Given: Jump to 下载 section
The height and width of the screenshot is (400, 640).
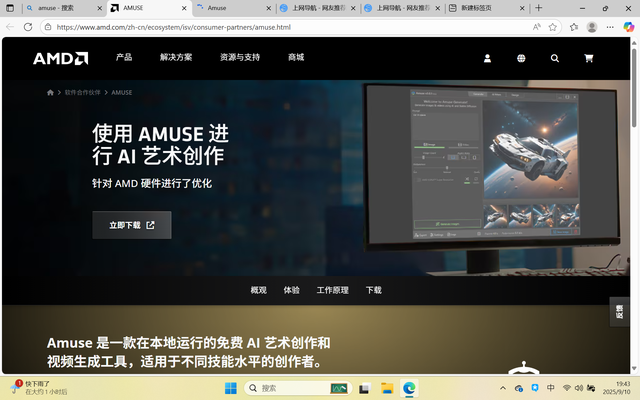Looking at the screenshot, I should point(373,290).
